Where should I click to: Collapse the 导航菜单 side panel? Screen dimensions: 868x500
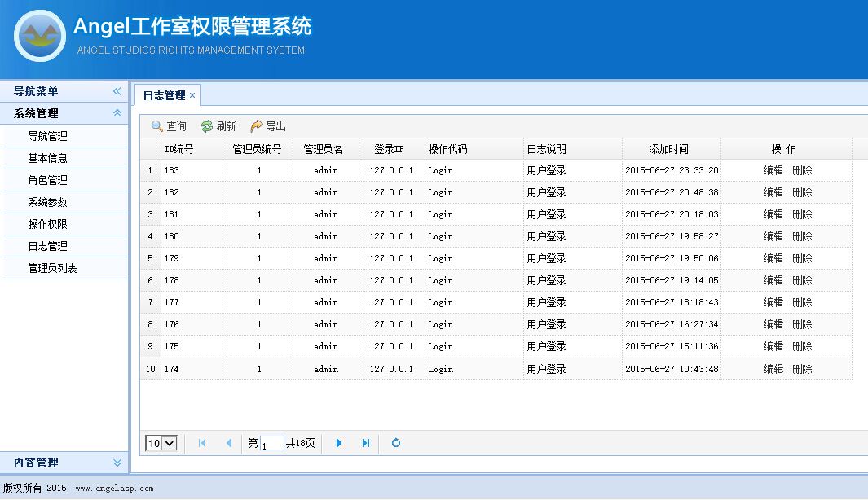117,91
